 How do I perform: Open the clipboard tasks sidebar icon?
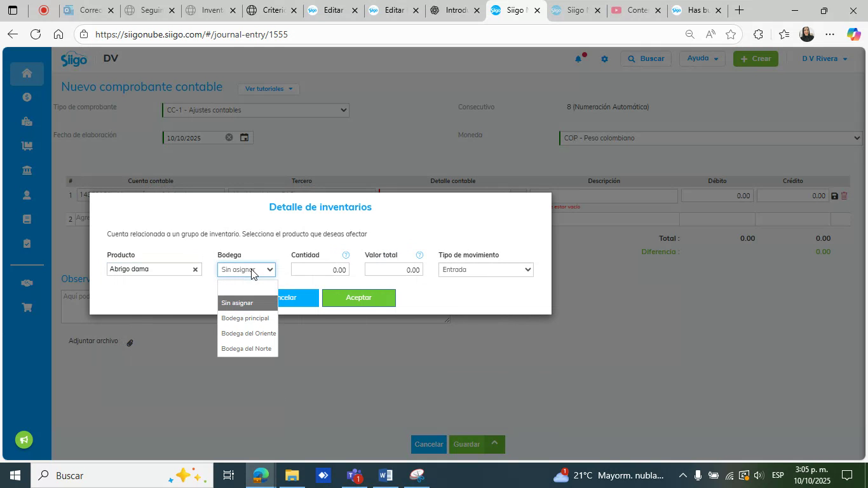pos(27,243)
